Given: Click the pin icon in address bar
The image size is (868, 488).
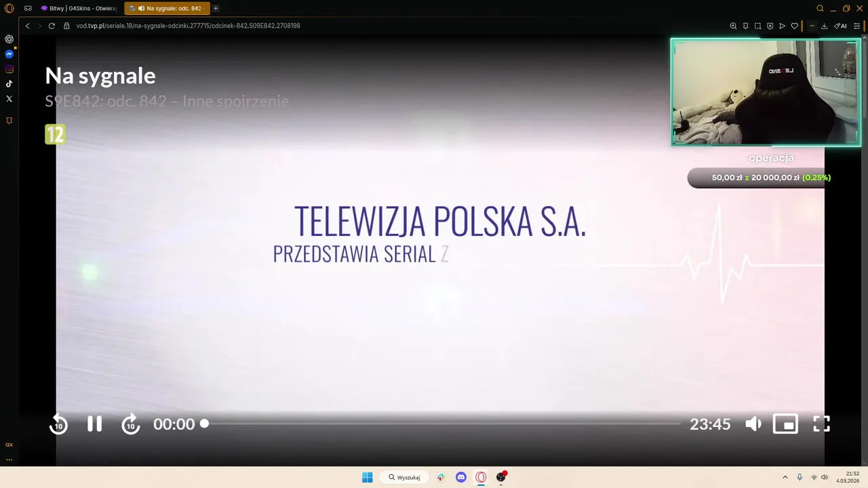Looking at the screenshot, I should click(745, 26).
